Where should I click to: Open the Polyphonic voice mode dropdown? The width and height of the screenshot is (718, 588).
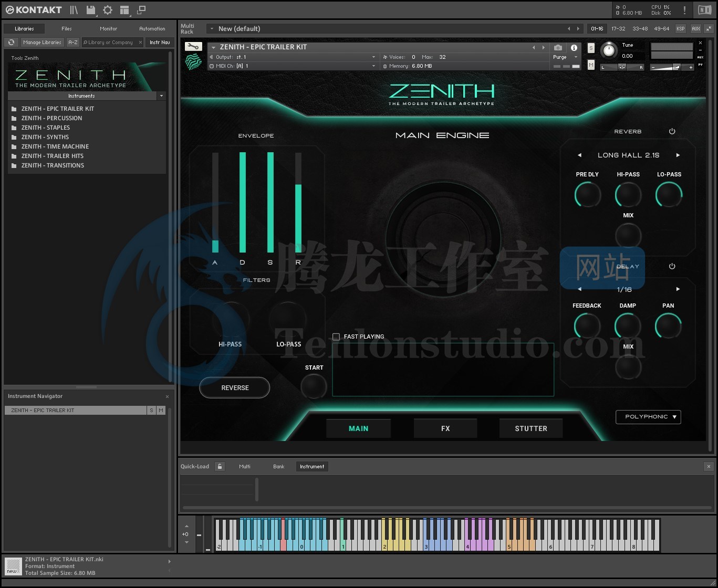(648, 417)
